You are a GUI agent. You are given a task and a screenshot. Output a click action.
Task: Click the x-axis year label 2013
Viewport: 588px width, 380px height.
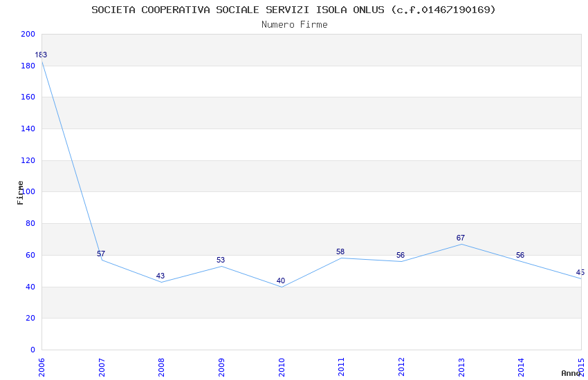461,368
